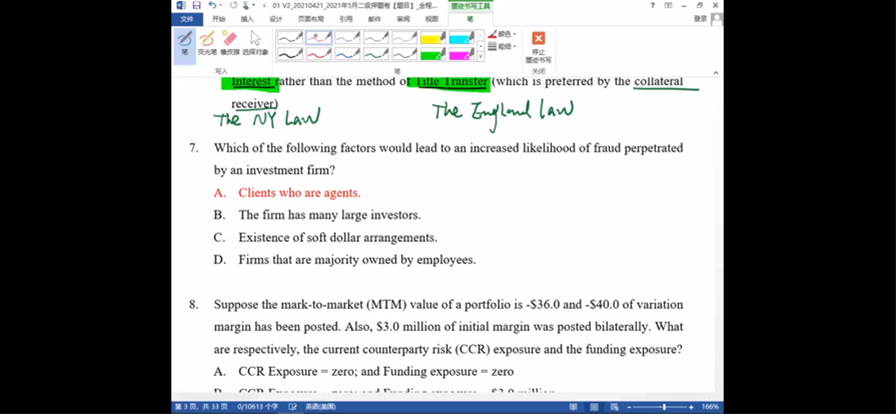Redo the last action
Viewport: 896px width, 414px height.
click(233, 5)
